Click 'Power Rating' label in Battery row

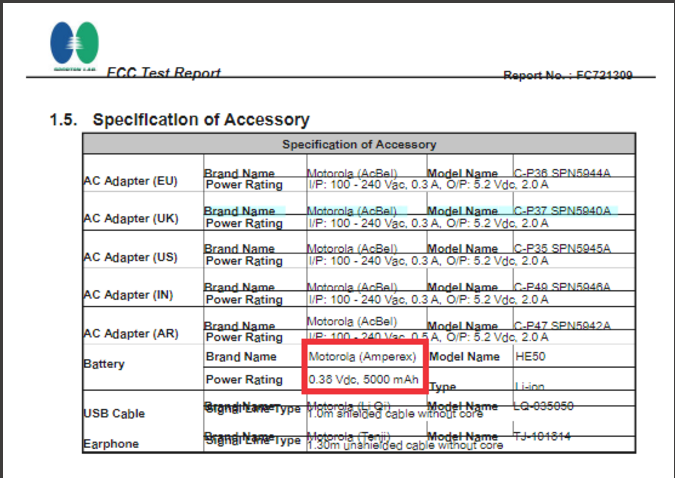click(244, 379)
